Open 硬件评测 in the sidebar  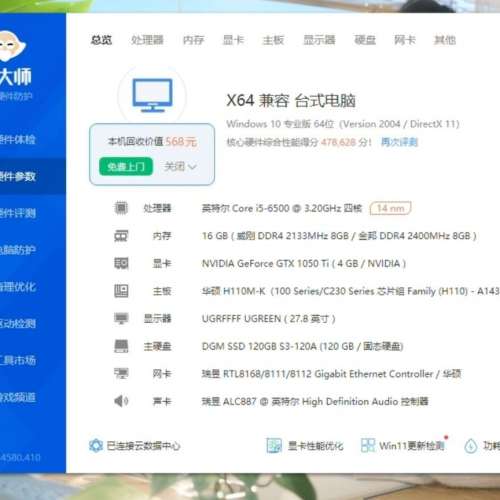point(18,213)
